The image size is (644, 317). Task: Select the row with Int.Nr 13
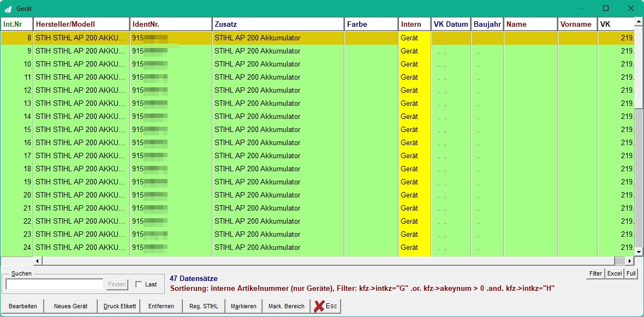point(317,104)
